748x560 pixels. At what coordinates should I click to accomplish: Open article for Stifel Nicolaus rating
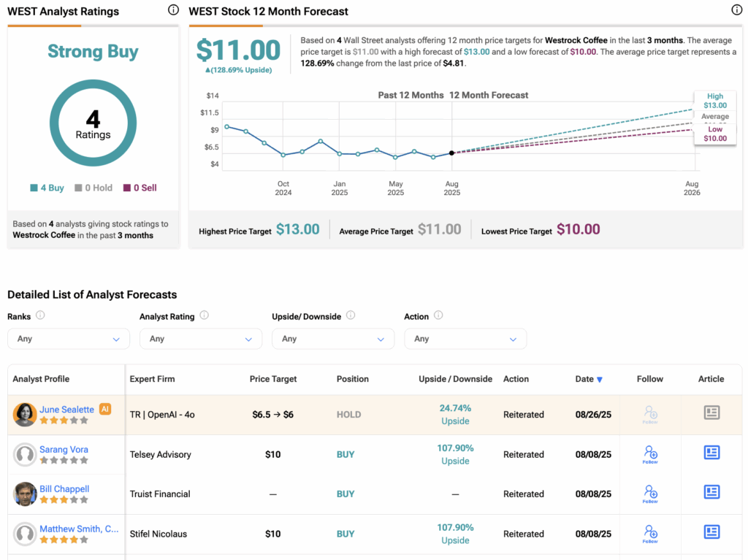pyautogui.click(x=711, y=532)
